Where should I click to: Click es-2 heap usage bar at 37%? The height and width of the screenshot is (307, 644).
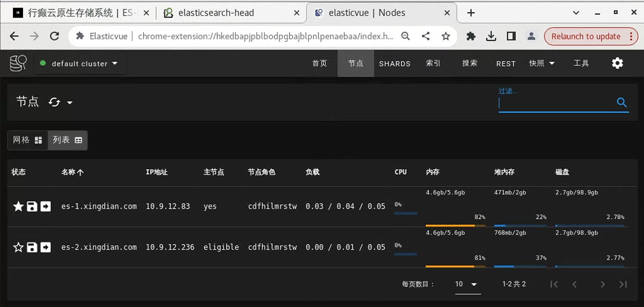tap(520, 266)
